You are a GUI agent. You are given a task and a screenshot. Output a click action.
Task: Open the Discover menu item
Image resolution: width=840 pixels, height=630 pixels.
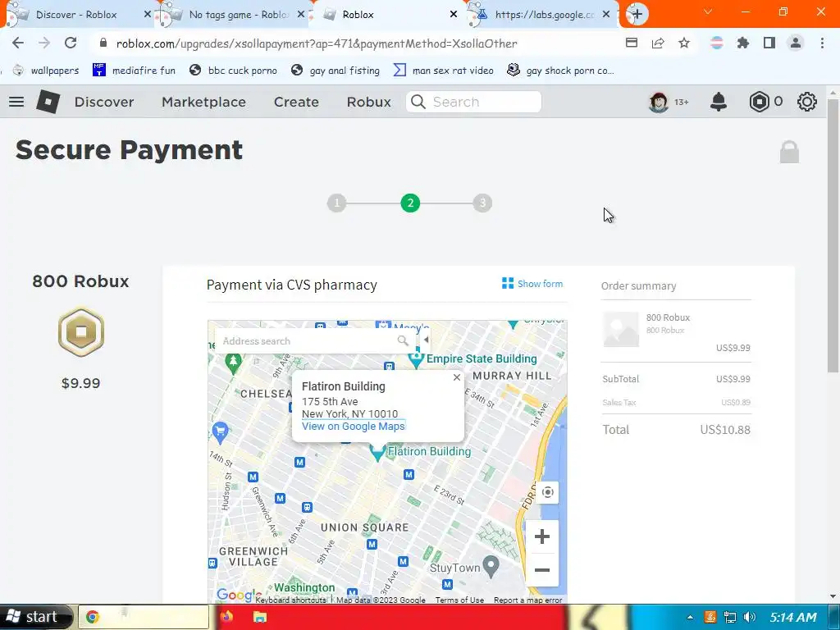pos(104,102)
